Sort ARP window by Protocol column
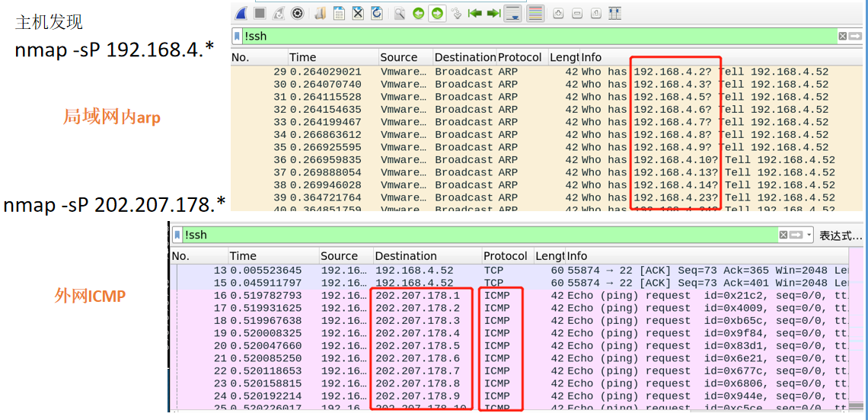The width and height of the screenshot is (868, 420). click(522, 58)
